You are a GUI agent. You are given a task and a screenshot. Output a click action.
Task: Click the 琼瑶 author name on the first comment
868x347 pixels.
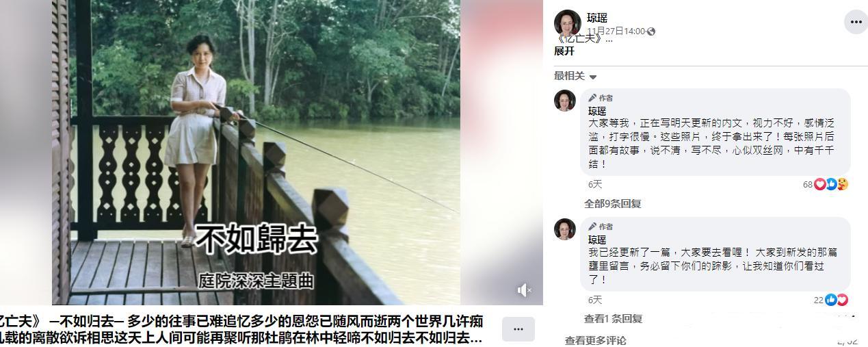[597, 111]
